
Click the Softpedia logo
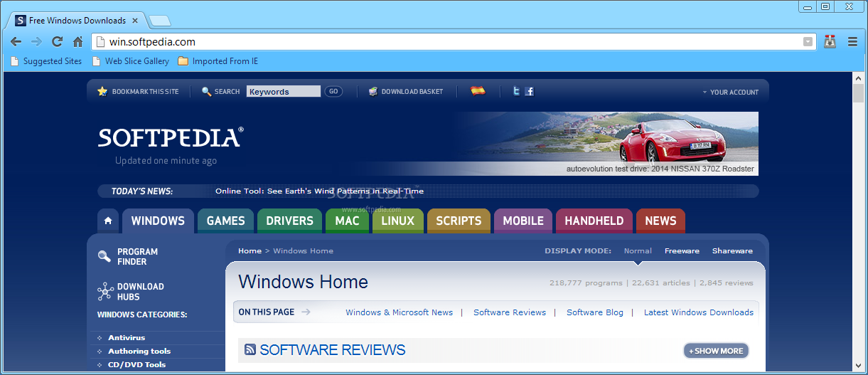tap(171, 137)
